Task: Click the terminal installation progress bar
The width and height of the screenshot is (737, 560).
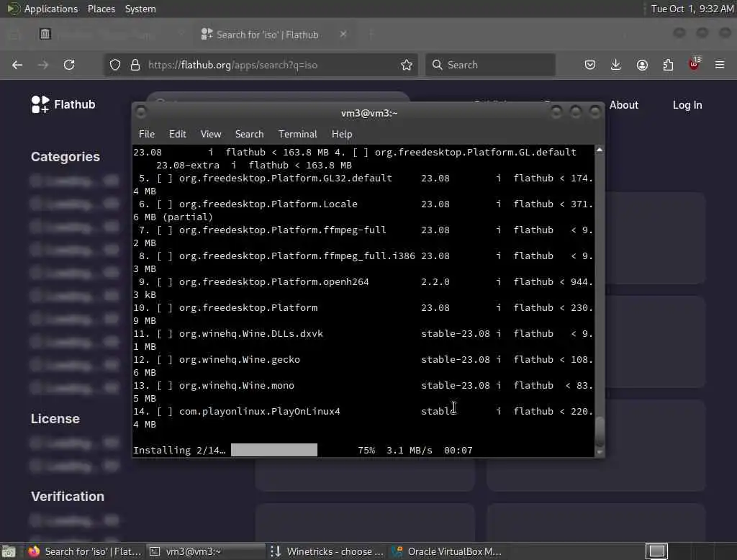Action: pos(274,450)
